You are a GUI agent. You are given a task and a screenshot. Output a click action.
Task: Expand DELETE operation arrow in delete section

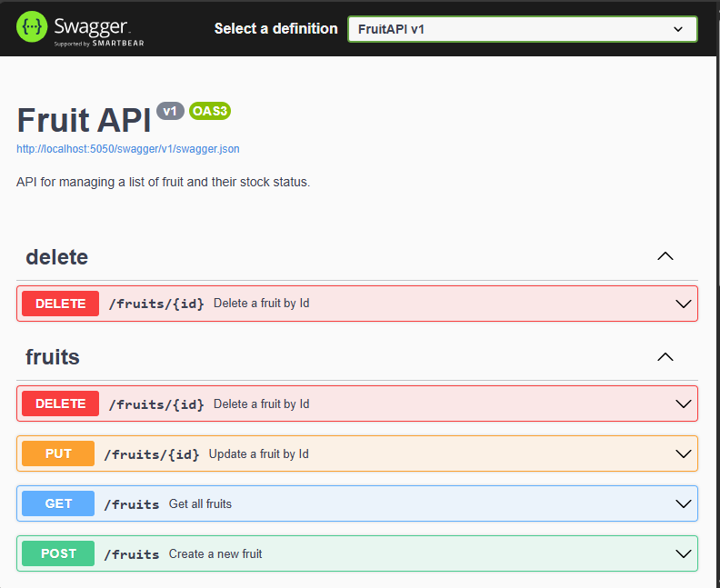pyautogui.click(x=684, y=304)
